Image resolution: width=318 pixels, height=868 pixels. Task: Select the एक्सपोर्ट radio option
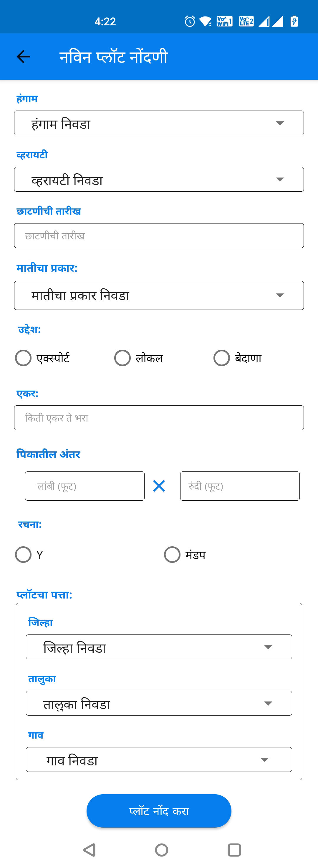click(x=23, y=358)
